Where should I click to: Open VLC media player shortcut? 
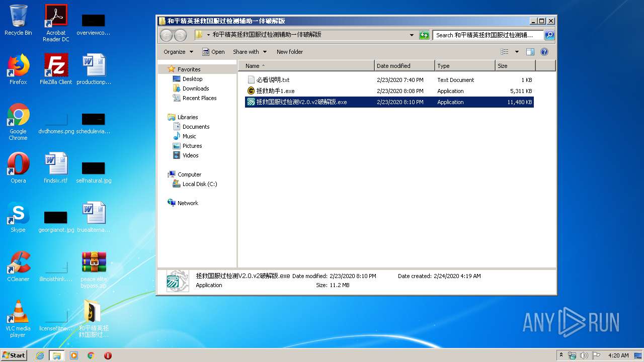18,319
